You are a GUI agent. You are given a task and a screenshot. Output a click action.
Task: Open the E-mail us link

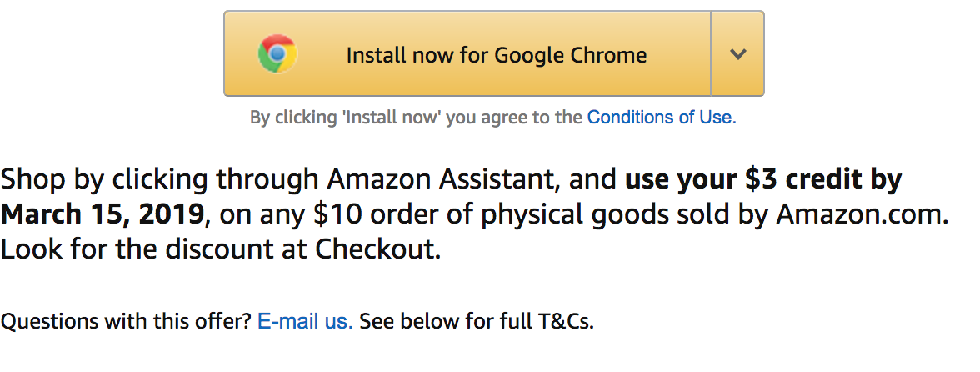tap(305, 321)
